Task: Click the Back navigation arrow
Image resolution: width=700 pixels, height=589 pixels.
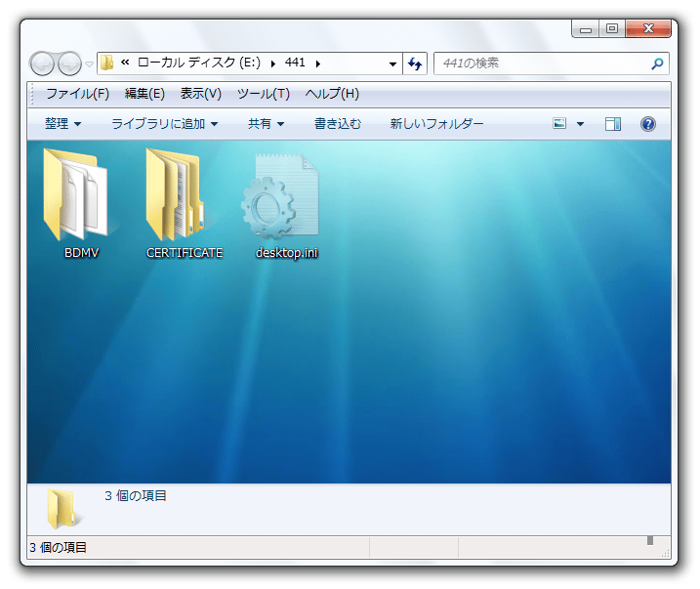Action: (x=42, y=63)
